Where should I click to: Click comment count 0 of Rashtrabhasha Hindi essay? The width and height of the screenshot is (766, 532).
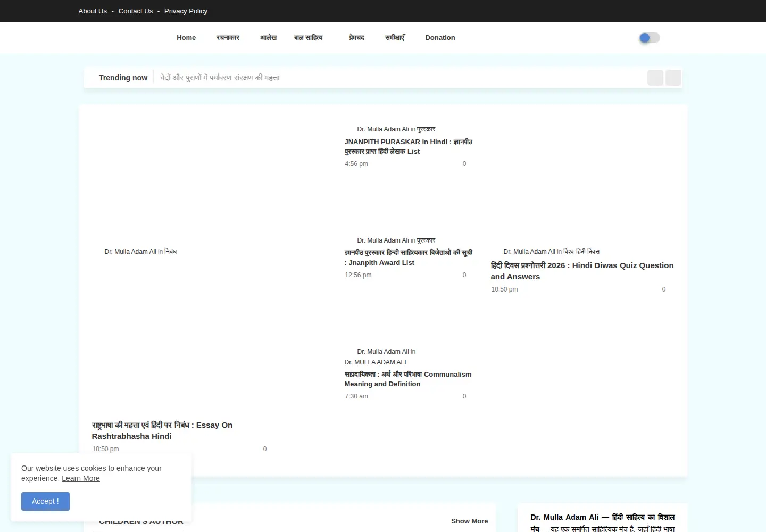tap(265, 449)
